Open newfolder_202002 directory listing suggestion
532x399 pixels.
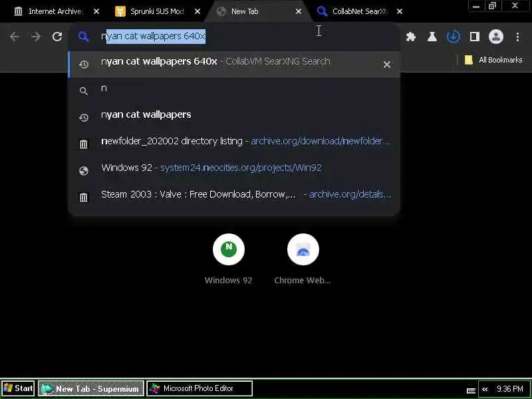tap(234, 144)
